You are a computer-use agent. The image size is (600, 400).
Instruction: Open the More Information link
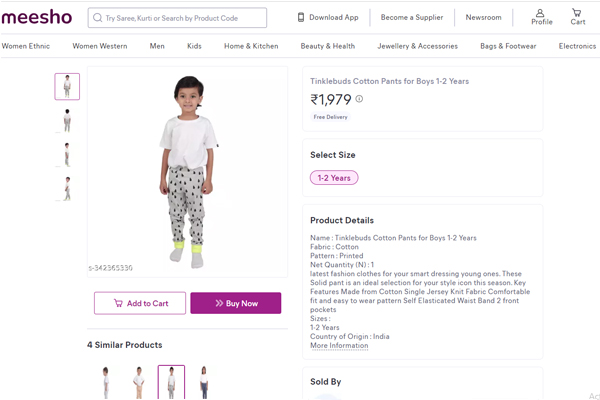[x=339, y=346]
